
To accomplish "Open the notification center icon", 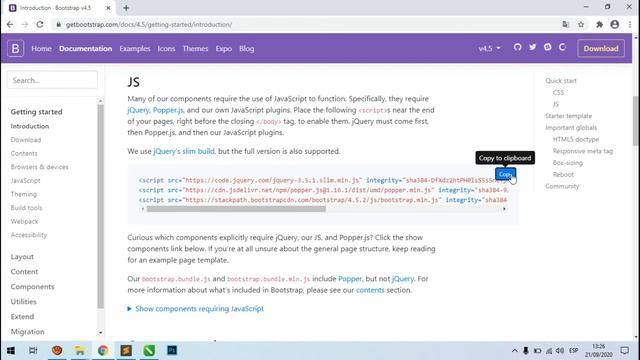I will pos(624,351).
